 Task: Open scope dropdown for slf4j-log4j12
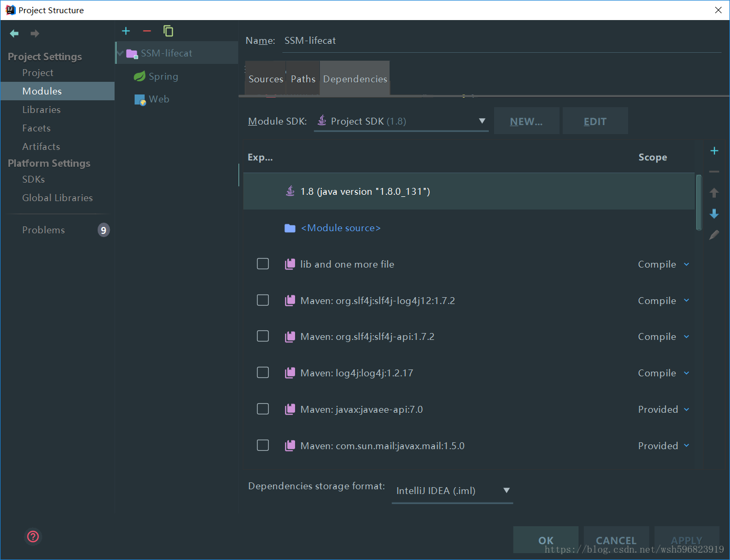click(x=663, y=301)
